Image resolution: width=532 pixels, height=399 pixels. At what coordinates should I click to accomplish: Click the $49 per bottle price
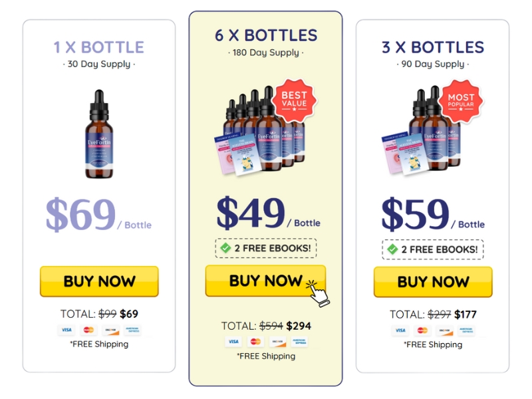coord(268,213)
